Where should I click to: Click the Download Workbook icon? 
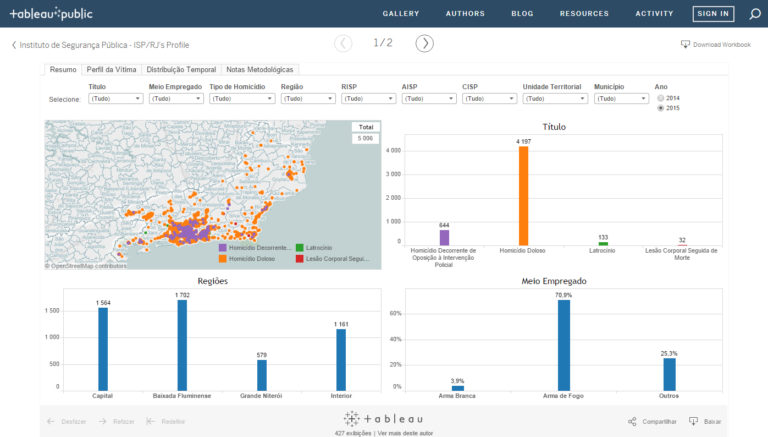[x=685, y=45]
